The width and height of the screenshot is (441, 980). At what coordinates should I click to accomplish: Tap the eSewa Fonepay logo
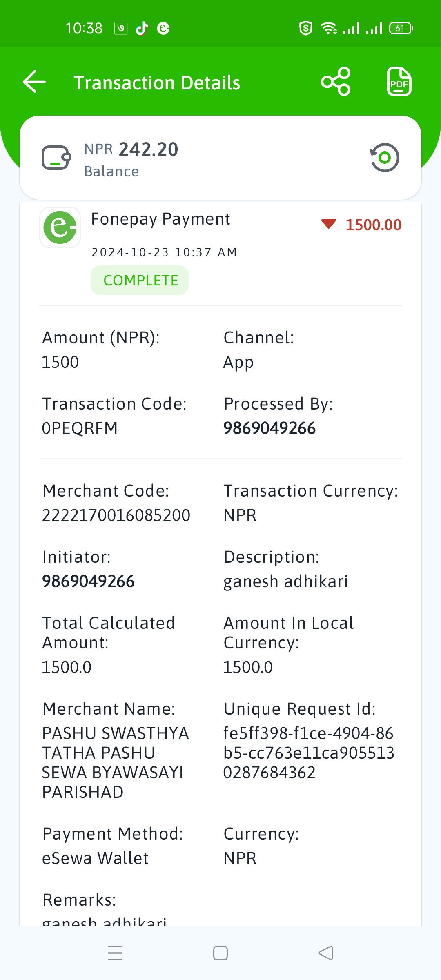tap(60, 227)
